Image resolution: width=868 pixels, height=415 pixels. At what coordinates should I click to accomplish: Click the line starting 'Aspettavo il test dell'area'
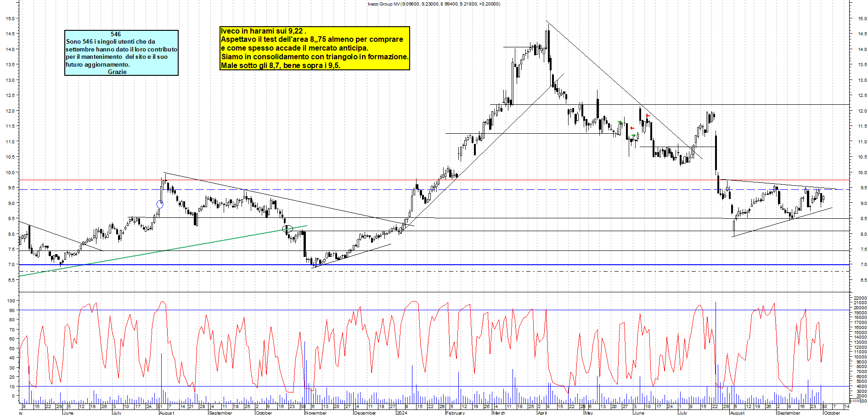coord(312,40)
